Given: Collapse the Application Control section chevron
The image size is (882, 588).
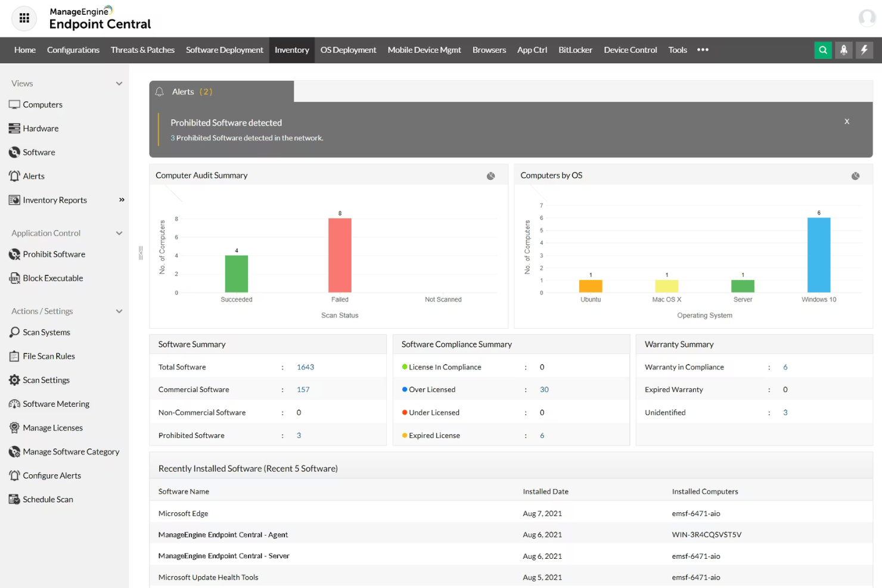Looking at the screenshot, I should (119, 233).
